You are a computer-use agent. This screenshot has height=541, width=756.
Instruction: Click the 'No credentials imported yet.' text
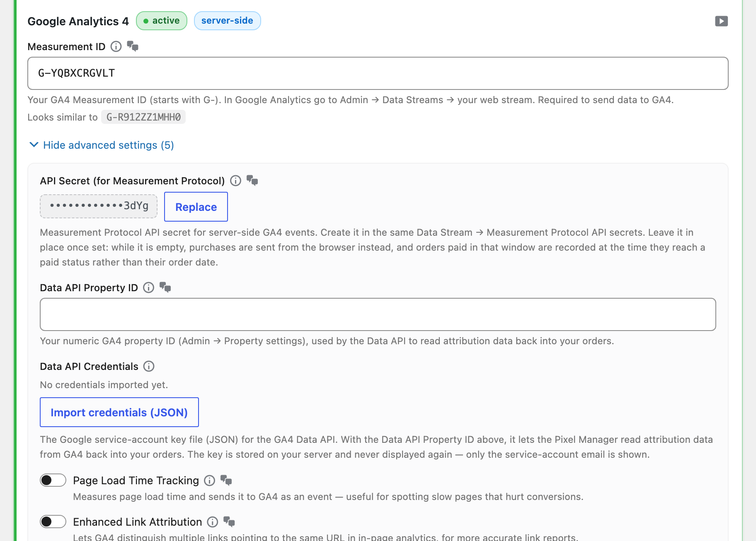104,385
